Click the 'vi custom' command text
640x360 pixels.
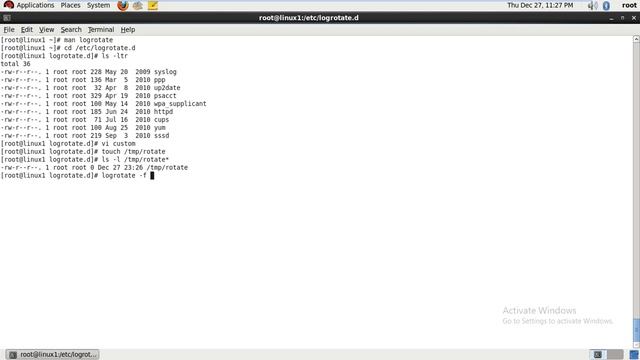[118, 144]
